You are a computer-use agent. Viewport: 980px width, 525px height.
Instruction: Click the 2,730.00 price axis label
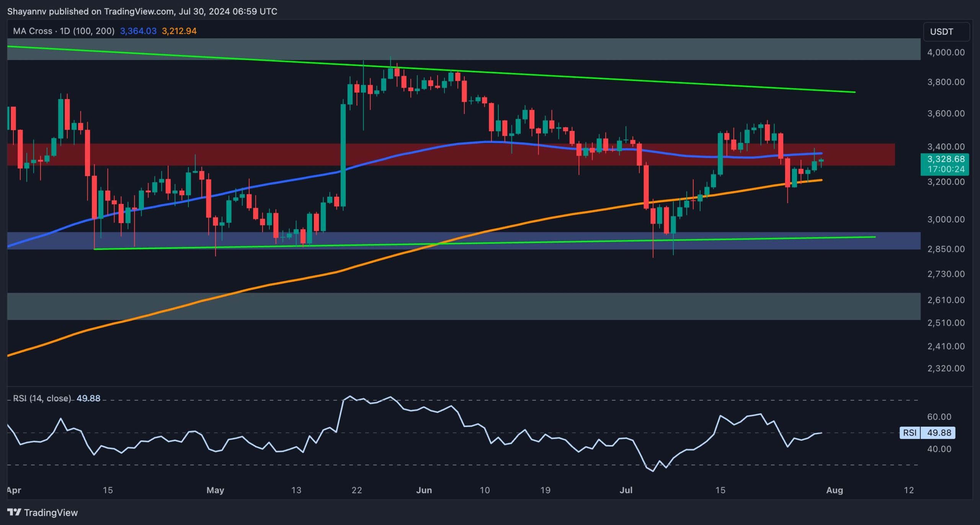click(x=946, y=274)
